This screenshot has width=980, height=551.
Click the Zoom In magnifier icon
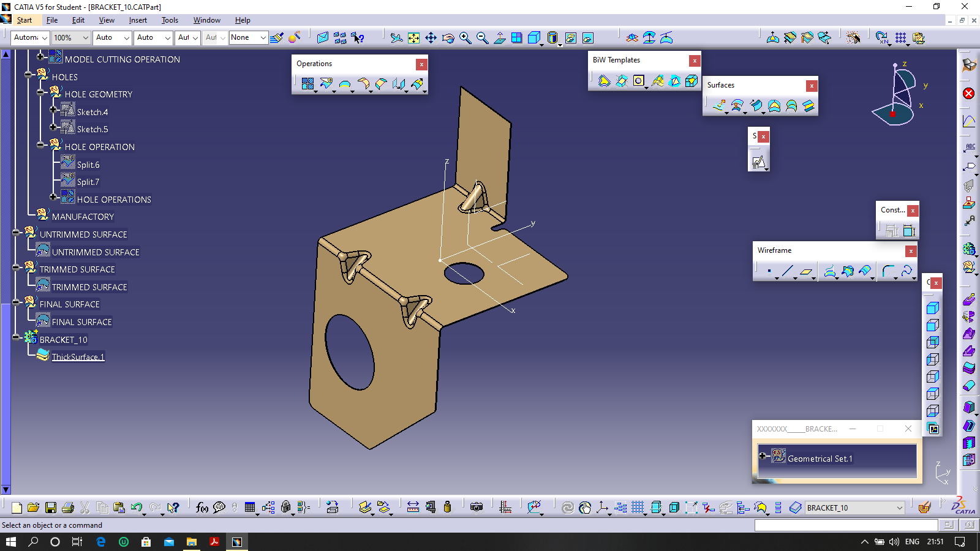466,38
